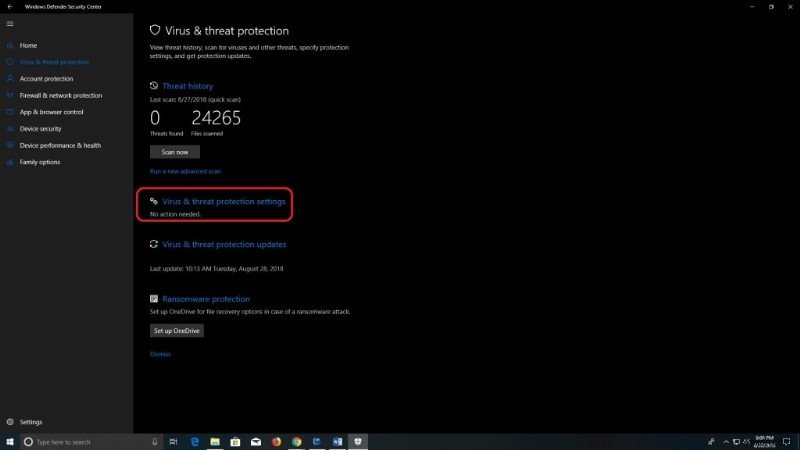This screenshot has height=450, width=800.
Task: Click Run a new advanced scan
Action: pyautogui.click(x=185, y=171)
